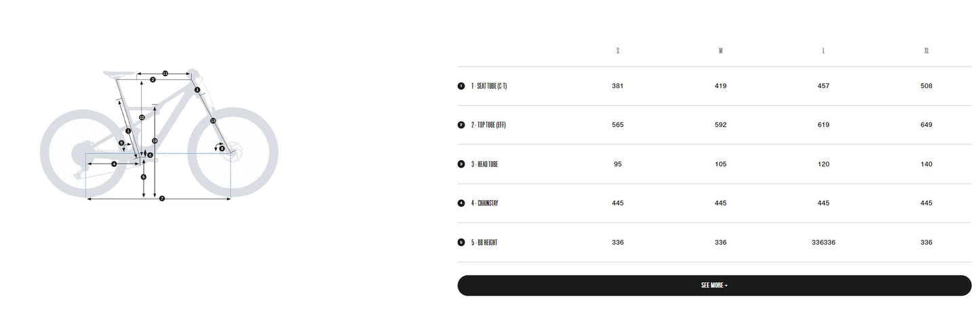Expand geometry table with See More
Viewport: 980px width, 312px height.
714,286
